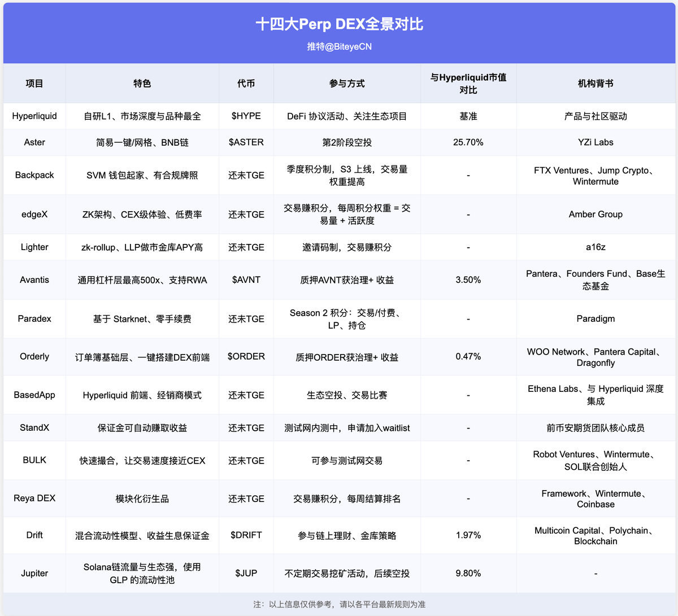Click the 项目 column header

[34, 83]
